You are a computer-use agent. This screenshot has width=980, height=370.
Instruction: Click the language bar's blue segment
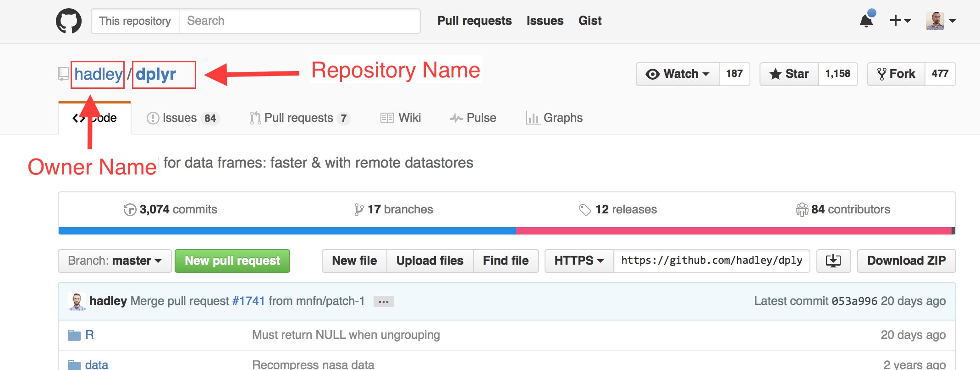click(287, 231)
